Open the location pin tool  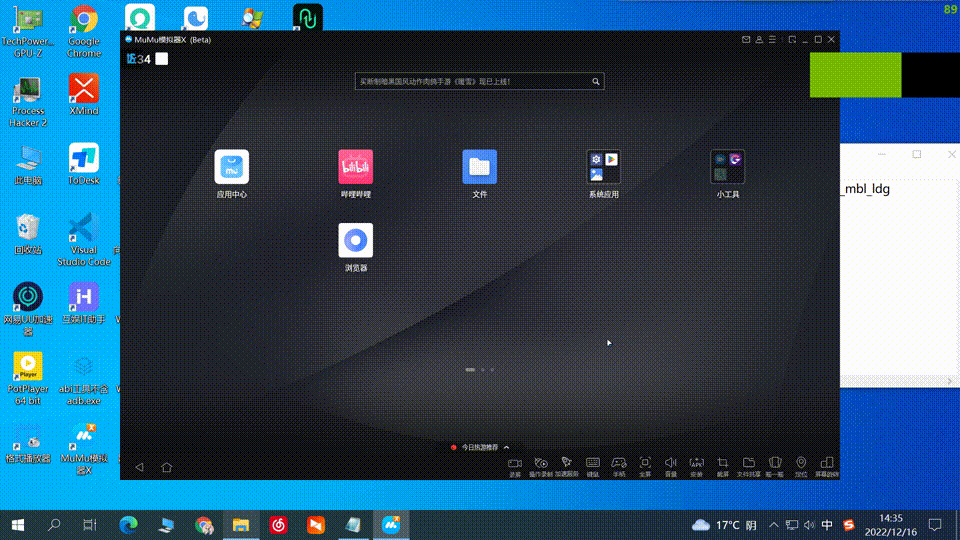point(801,463)
